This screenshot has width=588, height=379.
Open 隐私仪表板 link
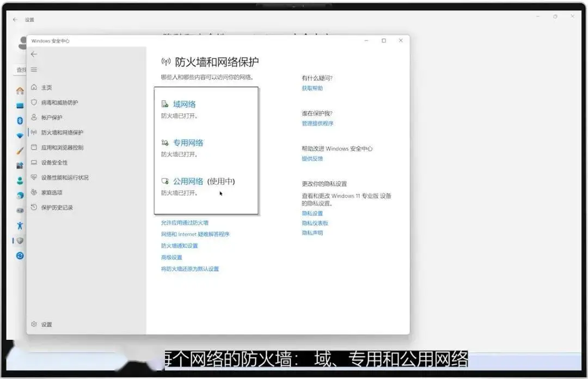point(315,223)
